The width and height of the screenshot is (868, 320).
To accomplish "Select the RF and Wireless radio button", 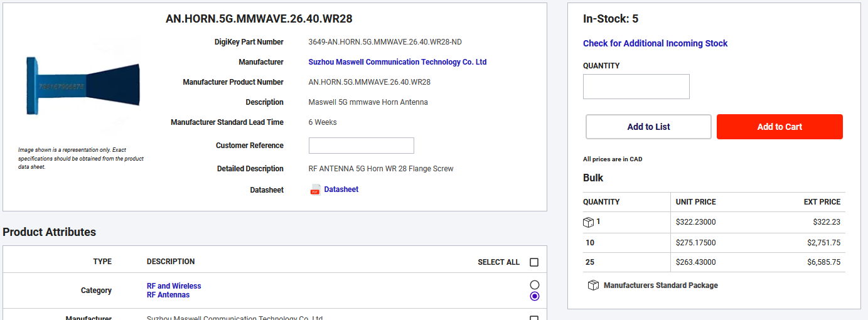I will coord(535,285).
